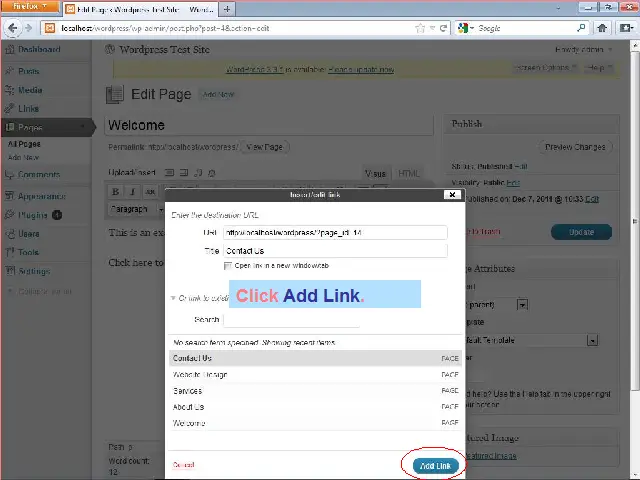640x480 pixels.
Task: Click the Users menu icon
Action: click(x=9, y=233)
